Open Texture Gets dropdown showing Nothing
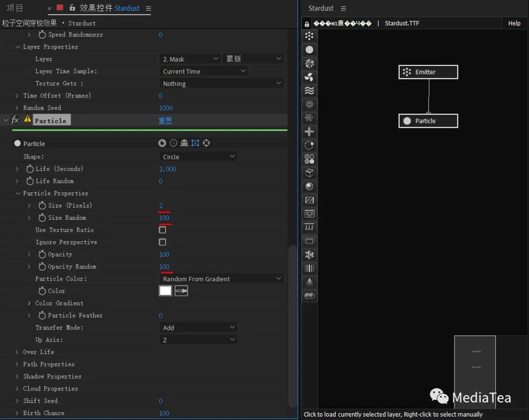The width and height of the screenshot is (529, 420). [221, 83]
